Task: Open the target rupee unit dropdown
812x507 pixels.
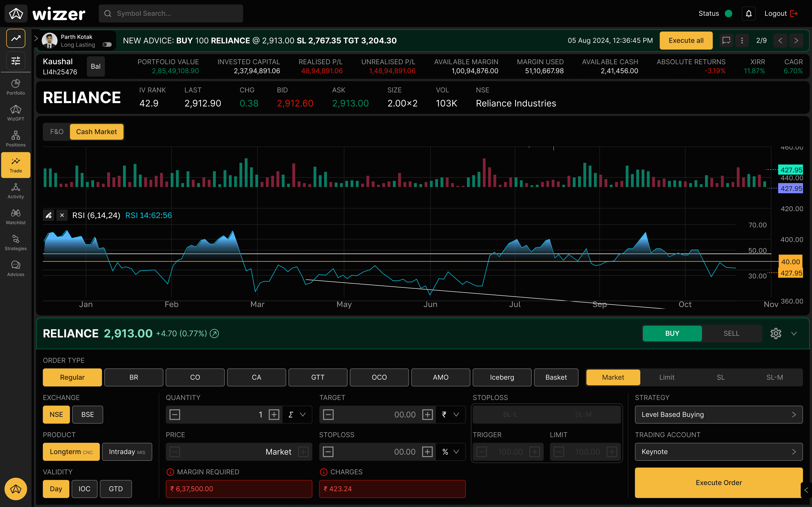Action: point(450,414)
